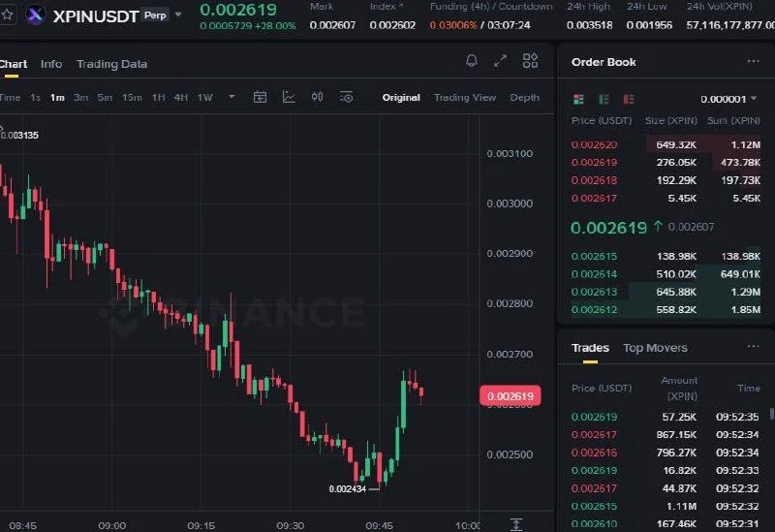Open Order Book more options menu
775x532 pixels.
pyautogui.click(x=753, y=61)
